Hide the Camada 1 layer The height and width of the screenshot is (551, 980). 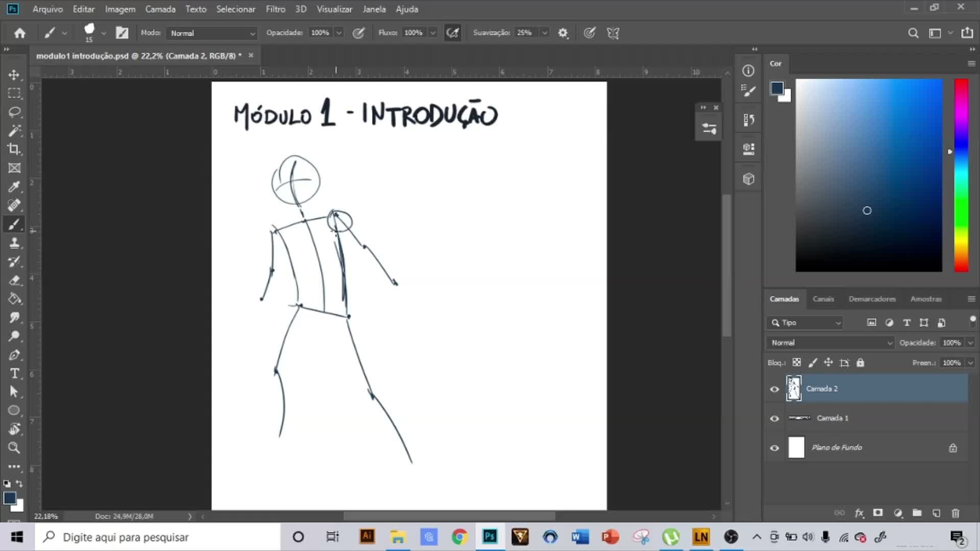(774, 418)
